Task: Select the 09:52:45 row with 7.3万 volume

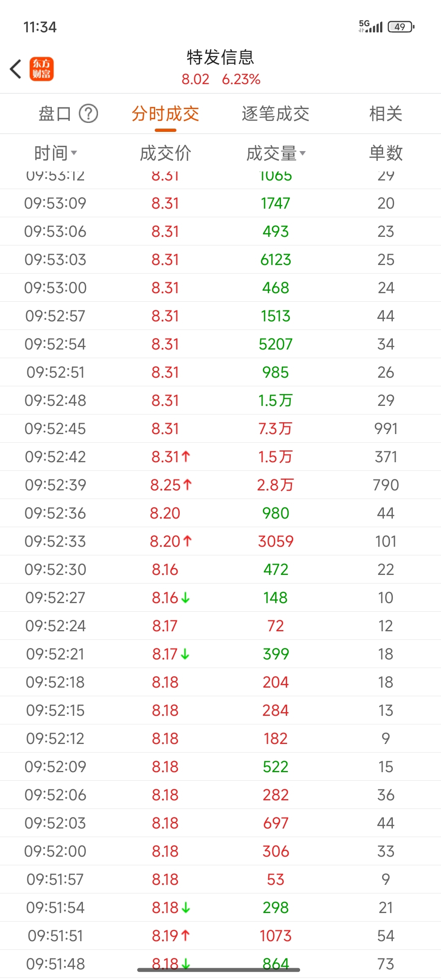Action: click(x=220, y=429)
